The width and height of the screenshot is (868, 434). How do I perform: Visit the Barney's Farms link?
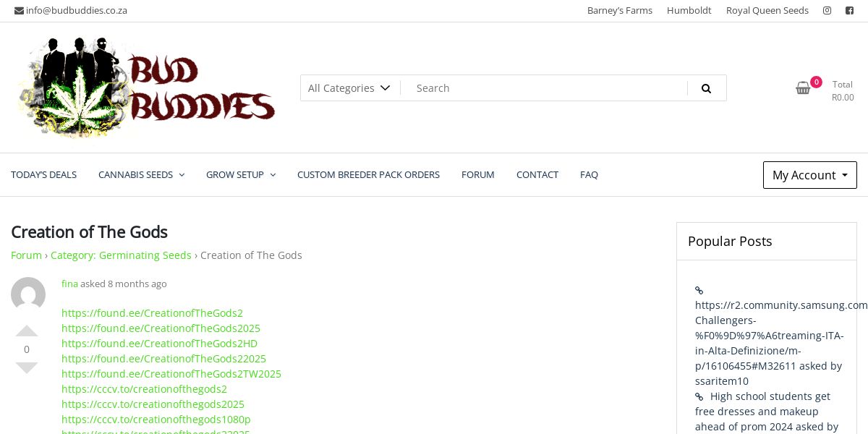point(620,11)
